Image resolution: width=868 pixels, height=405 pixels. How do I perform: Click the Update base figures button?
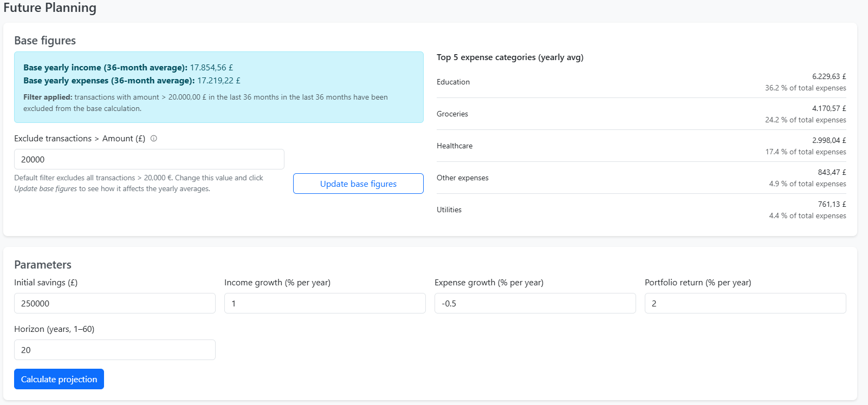(358, 184)
